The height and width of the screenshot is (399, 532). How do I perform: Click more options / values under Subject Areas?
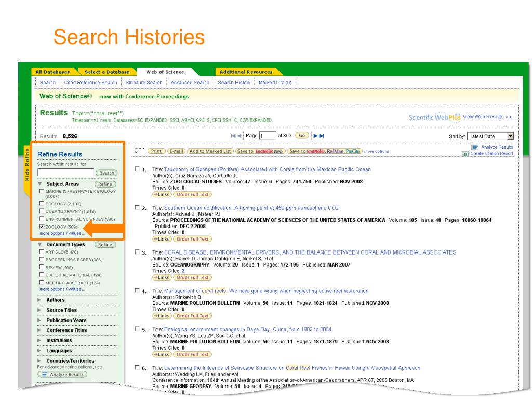click(x=62, y=233)
